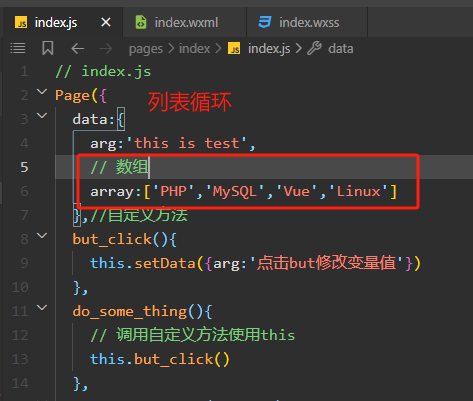Place cursor in the array line with 'PHP'
This screenshot has width=473, height=401.
[243, 191]
